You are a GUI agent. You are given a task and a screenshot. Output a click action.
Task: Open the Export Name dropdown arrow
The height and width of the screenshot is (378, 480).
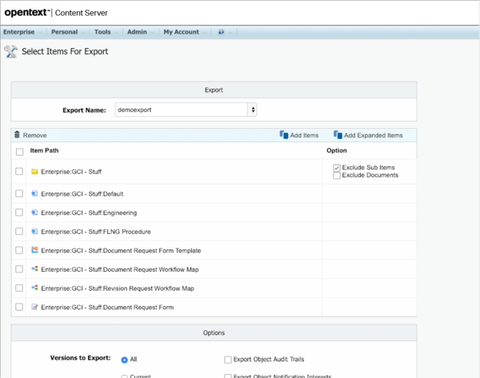pos(253,110)
